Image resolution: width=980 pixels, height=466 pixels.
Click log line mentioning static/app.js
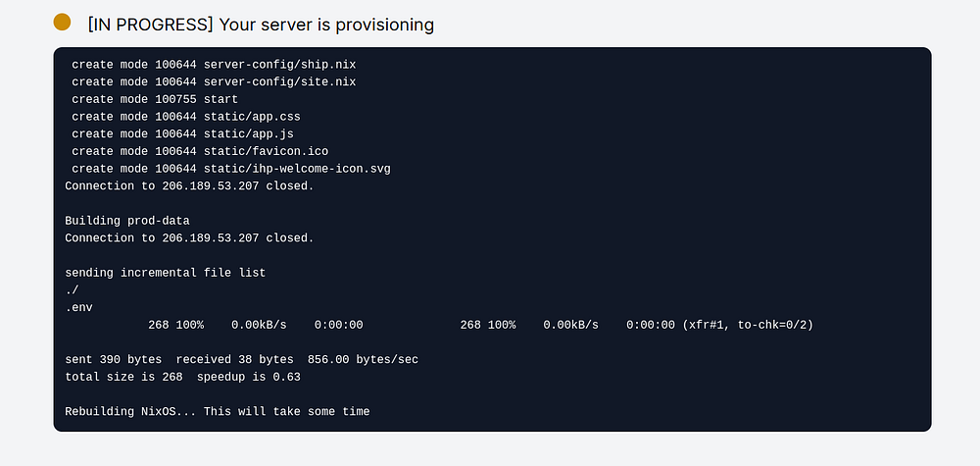[182, 133]
